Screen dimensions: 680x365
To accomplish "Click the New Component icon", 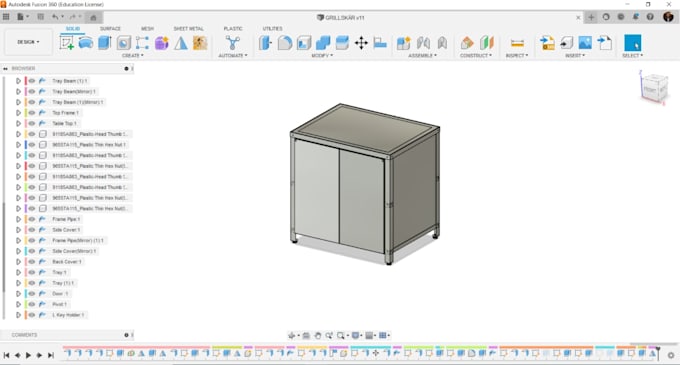I will click(404, 43).
